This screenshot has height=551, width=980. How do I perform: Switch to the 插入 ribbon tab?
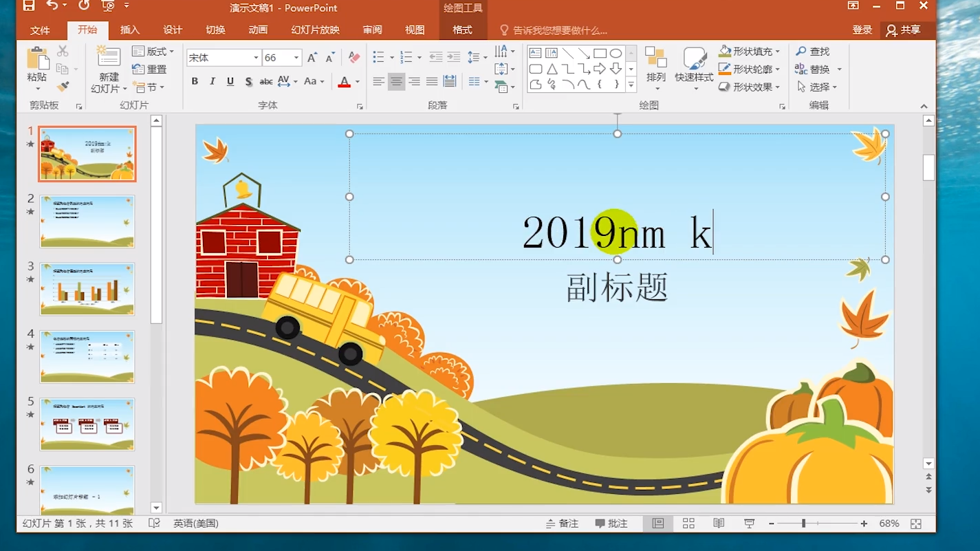[130, 30]
